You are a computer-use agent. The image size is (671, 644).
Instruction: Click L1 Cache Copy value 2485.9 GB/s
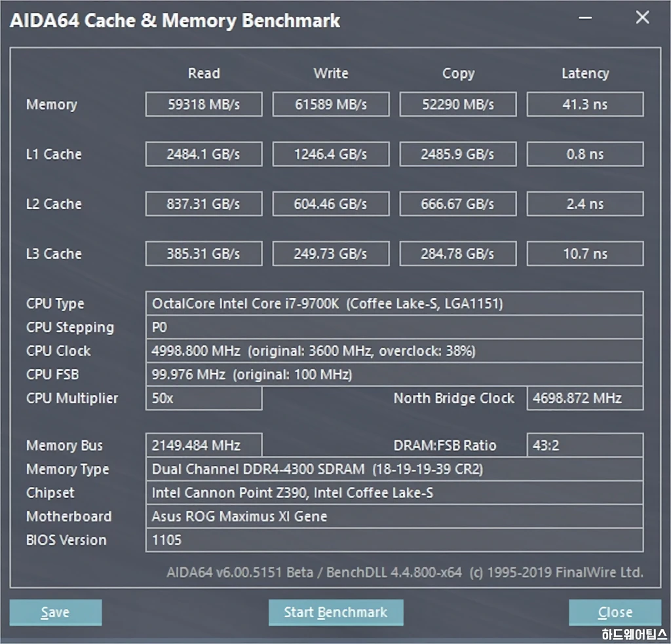[458, 154]
